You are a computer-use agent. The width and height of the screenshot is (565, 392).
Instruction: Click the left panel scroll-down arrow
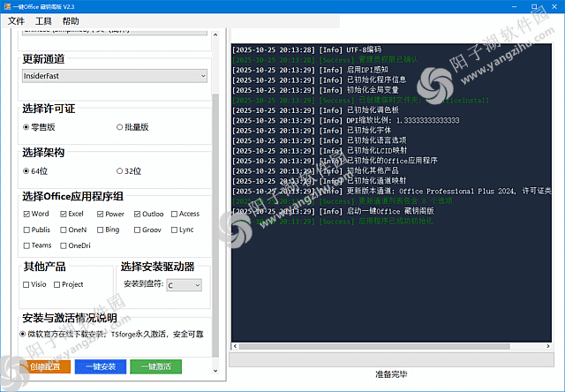tap(215, 371)
